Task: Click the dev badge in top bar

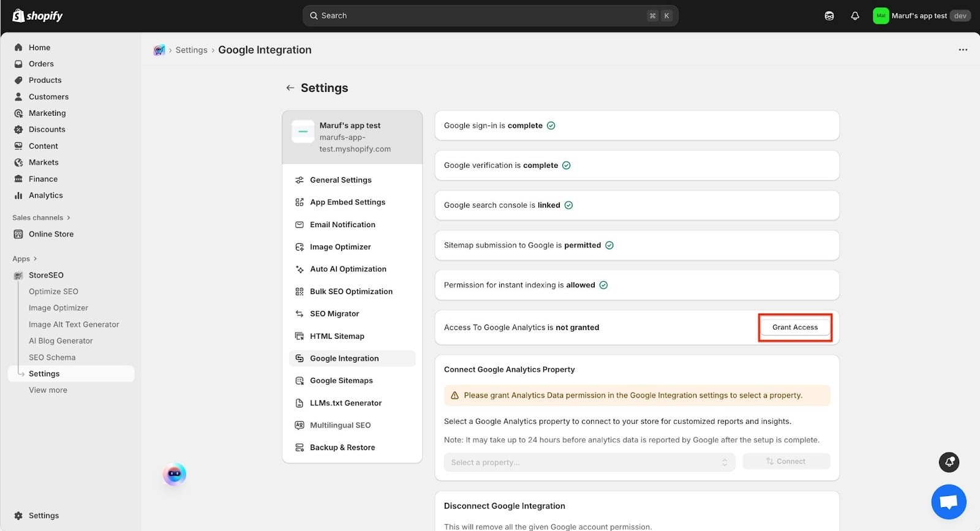Action: point(960,16)
